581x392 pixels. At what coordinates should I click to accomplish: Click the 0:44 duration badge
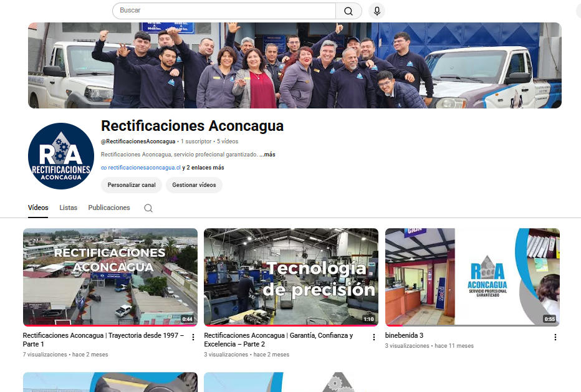[x=188, y=319]
